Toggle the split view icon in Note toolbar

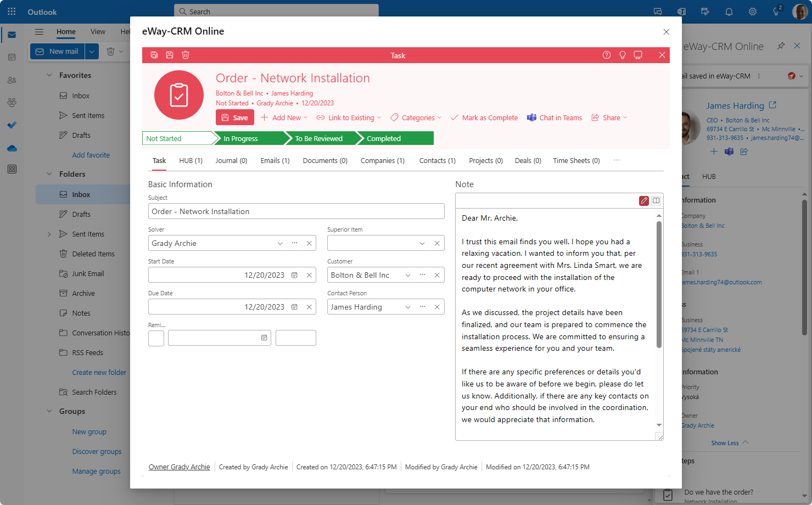coord(656,201)
